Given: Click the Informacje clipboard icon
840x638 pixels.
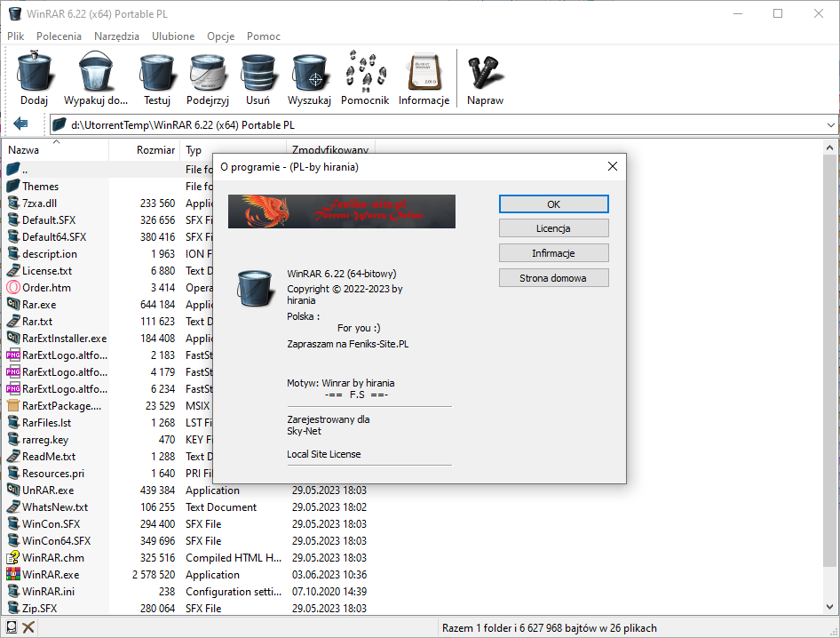Looking at the screenshot, I should pos(424,72).
